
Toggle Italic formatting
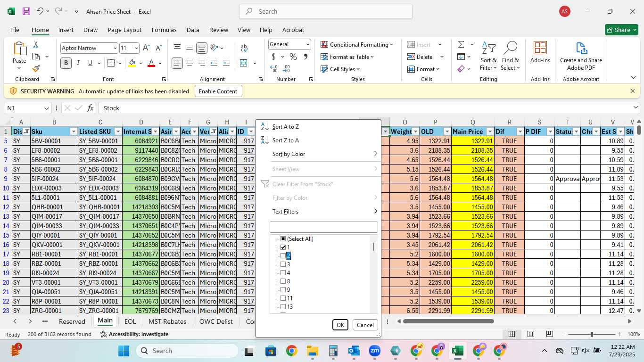pos(78,63)
